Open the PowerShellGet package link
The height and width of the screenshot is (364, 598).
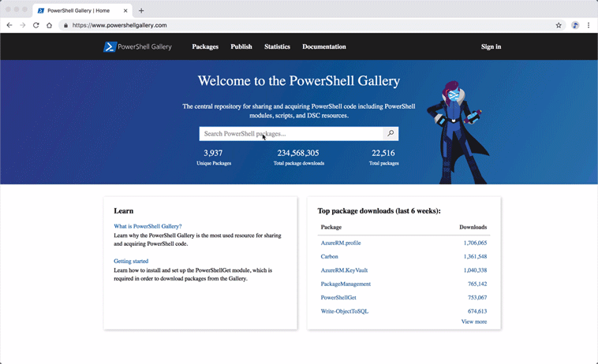click(338, 298)
